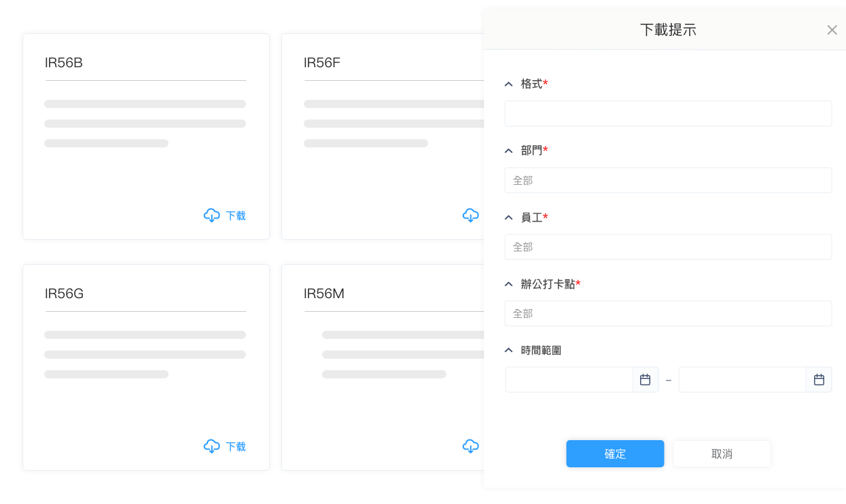
Task: Collapse the 格式 section chevron
Action: pyautogui.click(x=508, y=84)
